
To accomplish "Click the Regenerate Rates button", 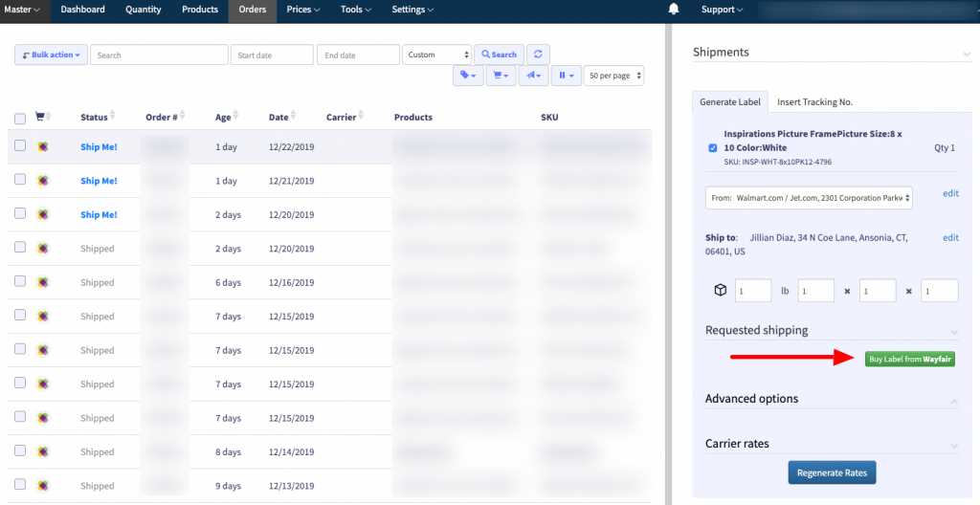I will coord(832,472).
